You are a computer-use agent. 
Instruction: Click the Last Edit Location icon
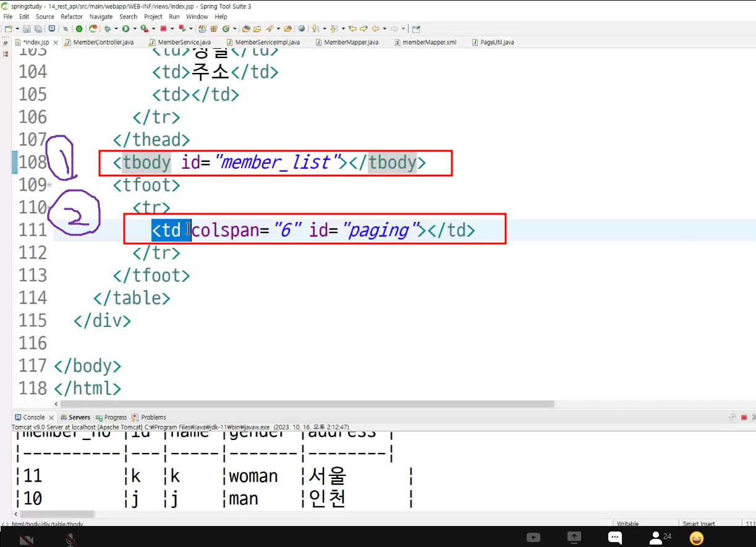352,28
